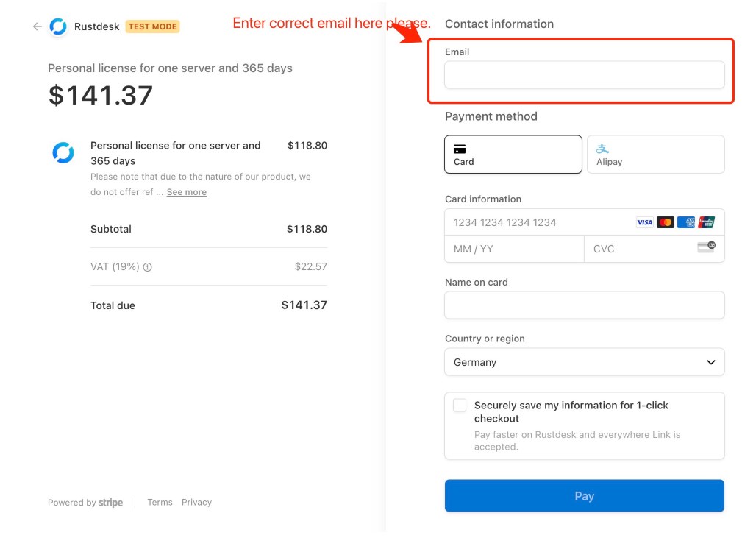The width and height of the screenshot is (756, 538).
Task: Click the Rustdesk logo in the header
Action: click(x=58, y=26)
